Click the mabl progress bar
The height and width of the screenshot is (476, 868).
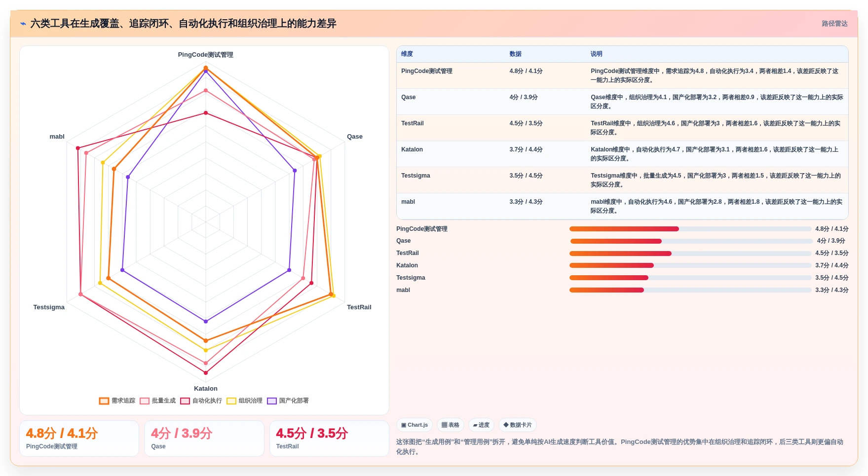690,290
